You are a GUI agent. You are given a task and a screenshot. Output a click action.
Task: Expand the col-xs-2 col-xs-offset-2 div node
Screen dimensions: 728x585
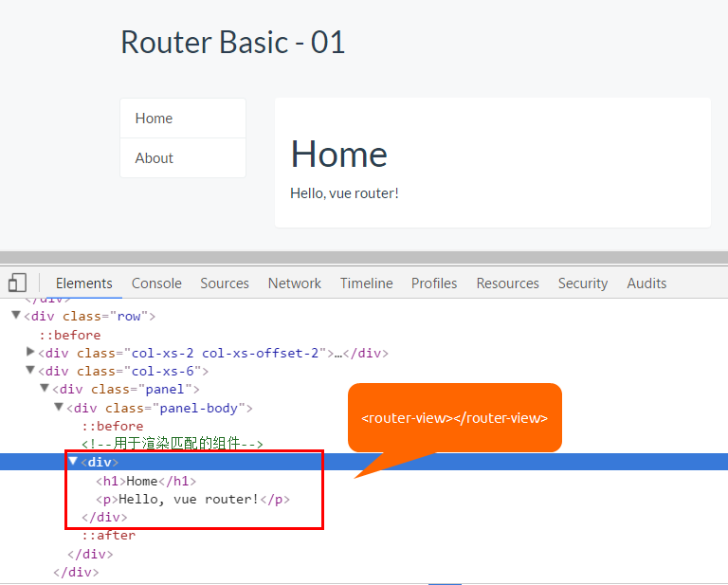pos(30,352)
